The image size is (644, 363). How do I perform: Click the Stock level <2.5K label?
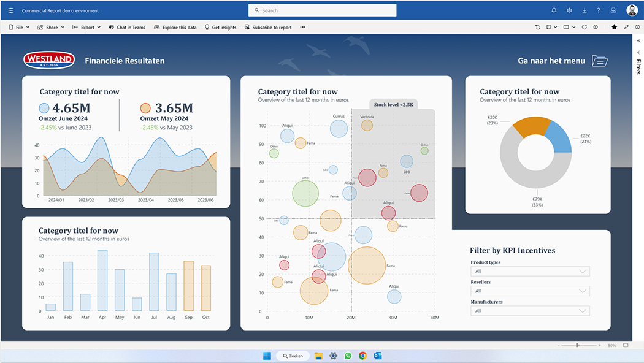(392, 104)
